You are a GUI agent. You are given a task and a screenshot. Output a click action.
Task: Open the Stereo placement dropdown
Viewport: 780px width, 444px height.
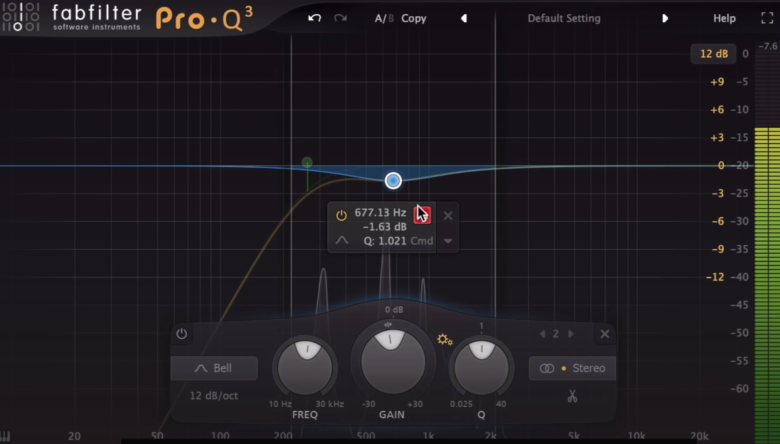click(572, 368)
